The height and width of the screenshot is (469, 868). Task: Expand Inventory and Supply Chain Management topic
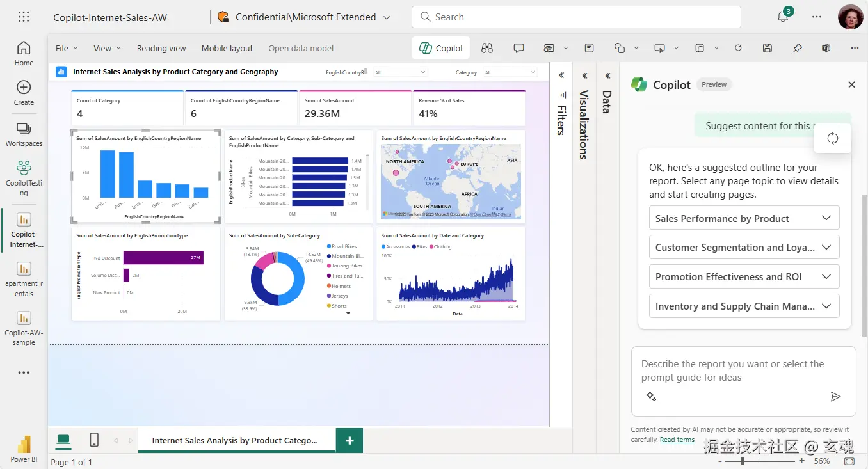tap(744, 306)
